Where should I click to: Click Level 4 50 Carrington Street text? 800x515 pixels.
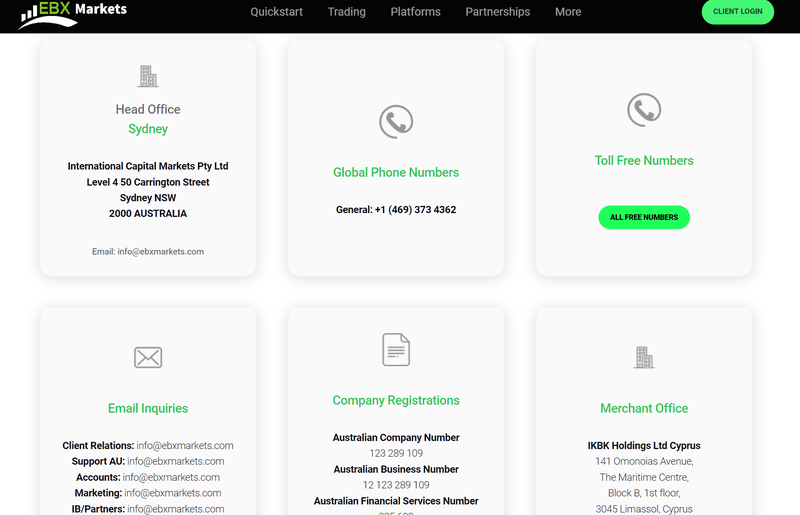pyautogui.click(x=148, y=182)
